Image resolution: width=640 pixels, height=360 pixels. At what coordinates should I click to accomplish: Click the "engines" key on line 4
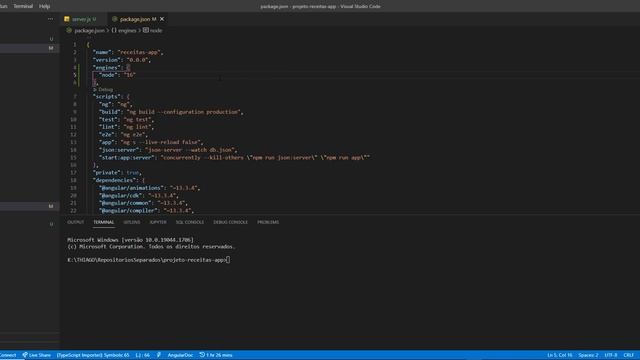coord(107,67)
